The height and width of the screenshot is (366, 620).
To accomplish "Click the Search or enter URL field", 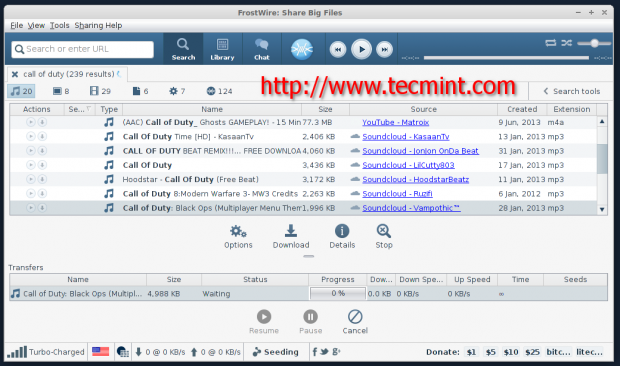I will (83, 49).
